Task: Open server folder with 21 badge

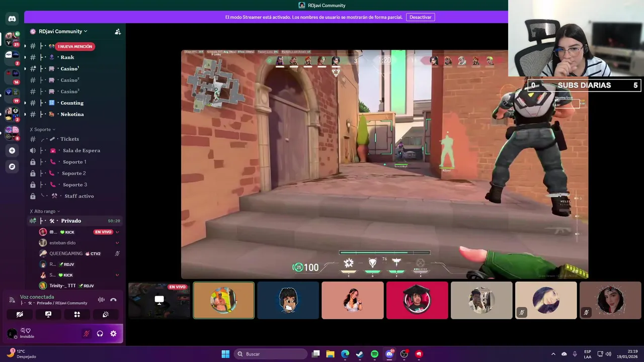Action: 12,39
